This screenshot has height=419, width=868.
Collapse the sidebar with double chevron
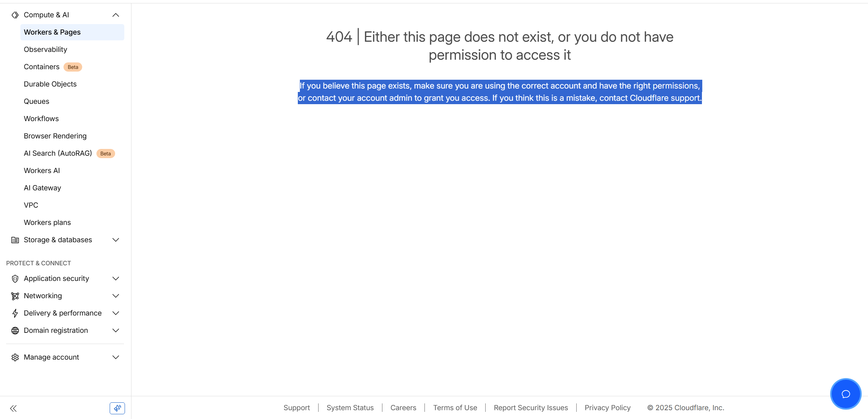click(x=13, y=408)
